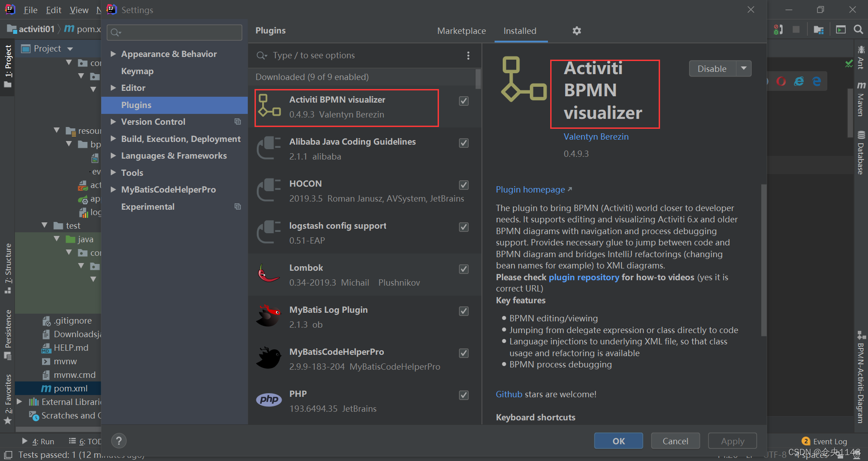868x461 pixels.
Task: Click the Edge browser icon in editor
Action: [816, 81]
